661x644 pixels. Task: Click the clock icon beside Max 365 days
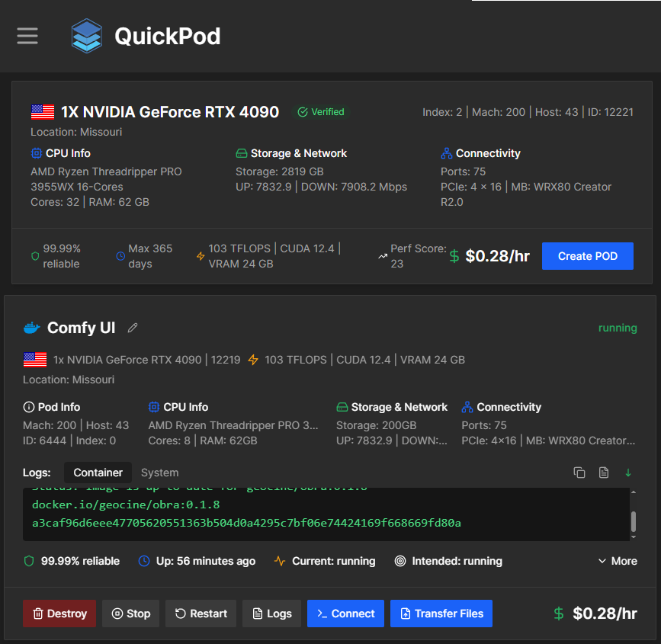pyautogui.click(x=120, y=256)
